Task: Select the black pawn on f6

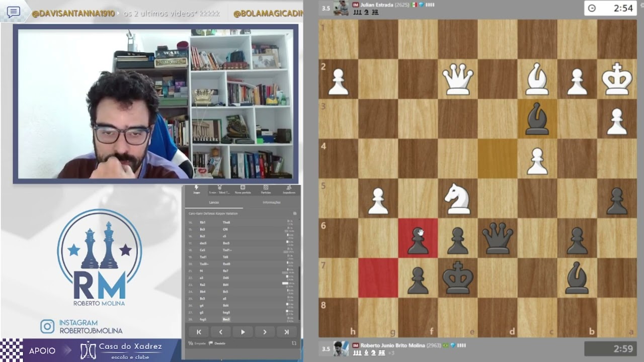Action: point(418,240)
